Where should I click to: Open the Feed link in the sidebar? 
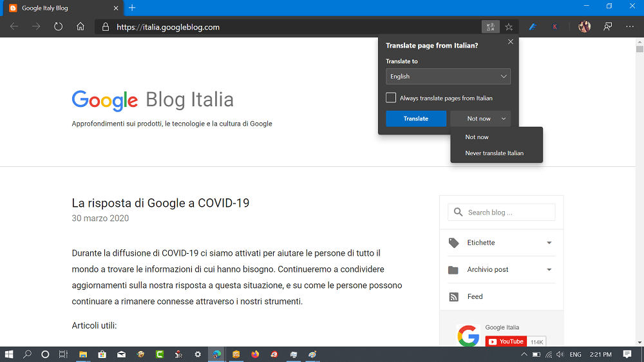pyautogui.click(x=475, y=297)
